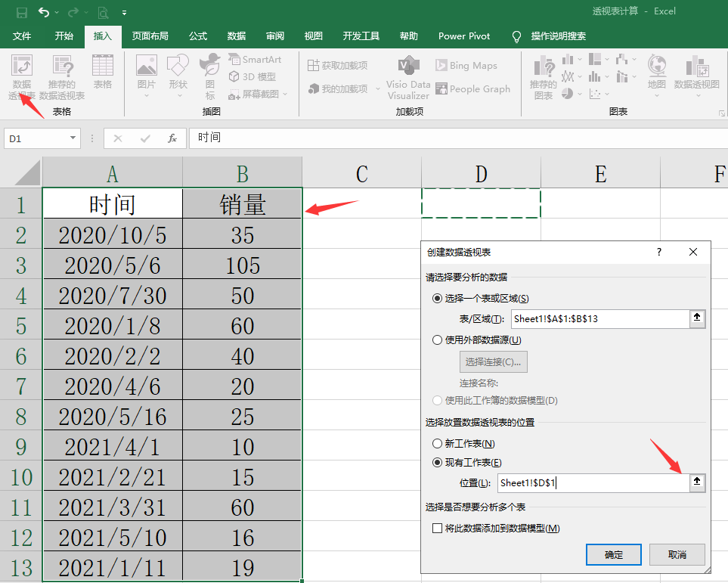Open Bing Maps add-in
The width and height of the screenshot is (728, 583).
466,66
